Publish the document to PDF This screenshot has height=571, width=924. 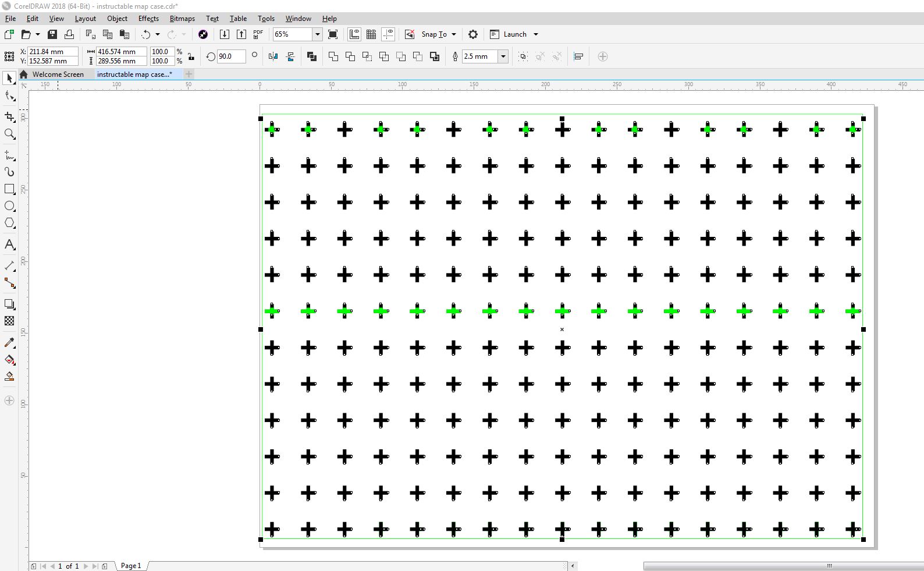[258, 34]
